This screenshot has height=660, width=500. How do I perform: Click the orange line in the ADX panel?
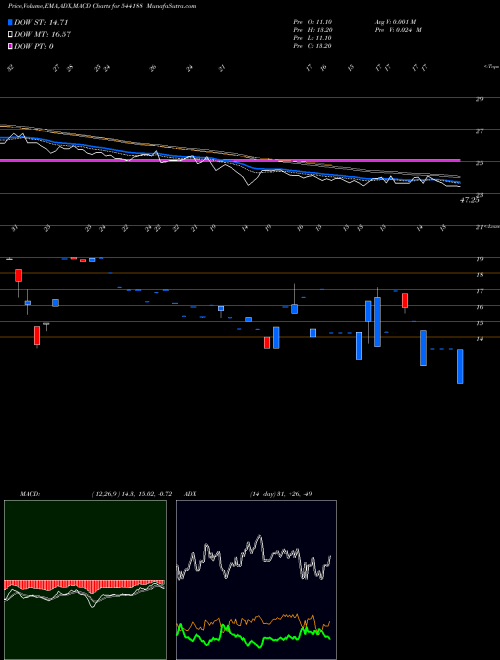tap(253, 620)
